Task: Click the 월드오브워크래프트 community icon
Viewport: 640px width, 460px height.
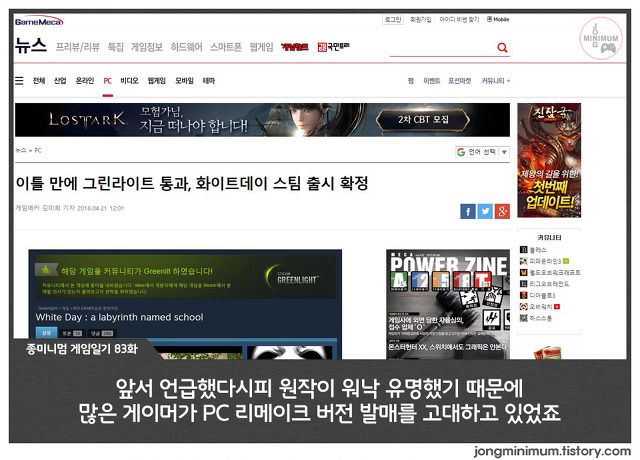Action: pyautogui.click(x=524, y=272)
